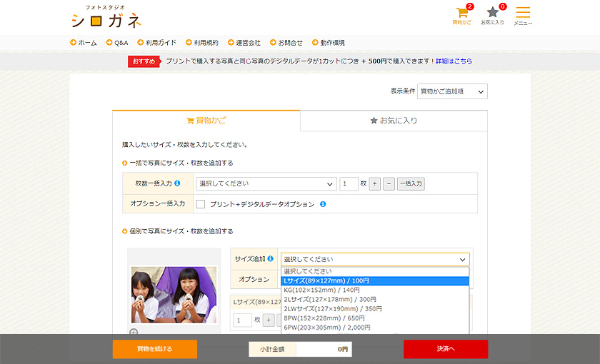Open the hamburger menu icon

[x=523, y=16]
